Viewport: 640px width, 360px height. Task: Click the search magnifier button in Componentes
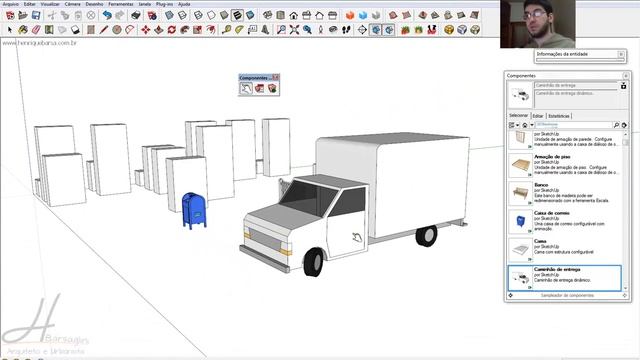616,125
